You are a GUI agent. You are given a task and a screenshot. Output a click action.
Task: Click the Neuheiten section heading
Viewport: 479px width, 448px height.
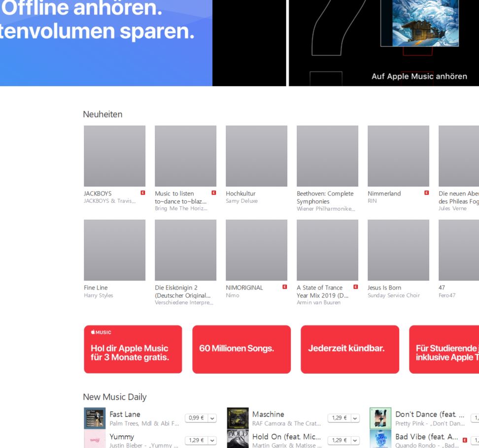(103, 114)
